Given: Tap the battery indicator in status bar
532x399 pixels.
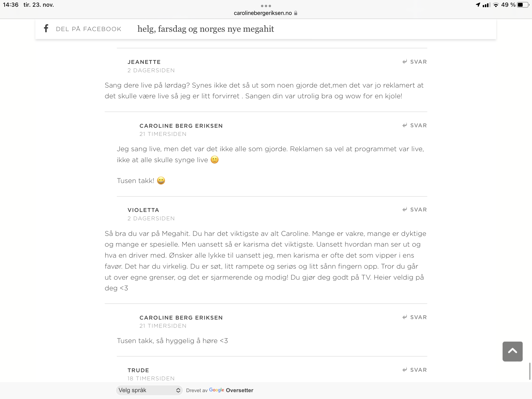Looking at the screenshot, I should pyautogui.click(x=522, y=5).
